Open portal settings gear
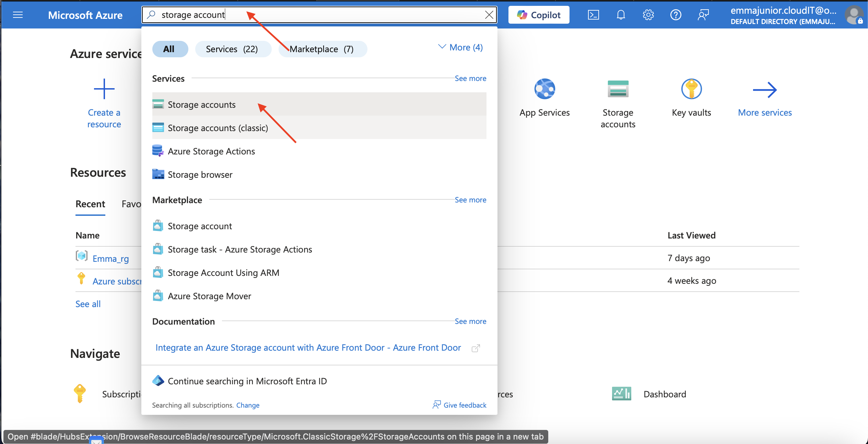The height and width of the screenshot is (444, 868). coord(648,15)
